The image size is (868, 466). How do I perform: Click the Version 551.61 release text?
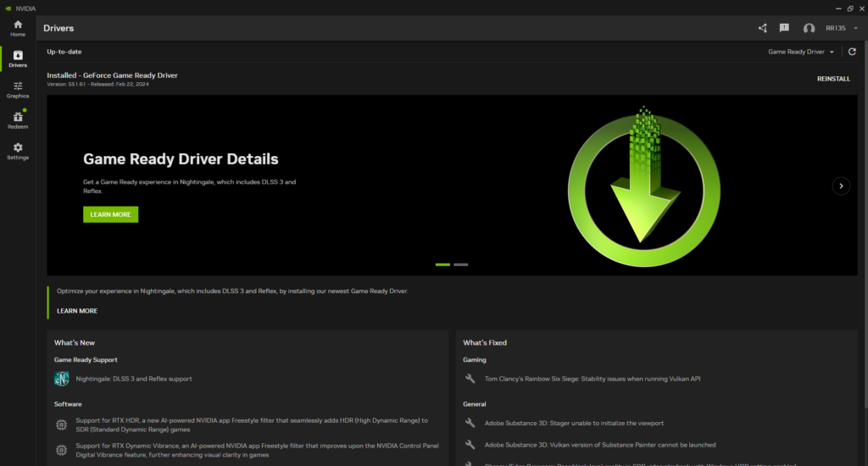(97, 84)
